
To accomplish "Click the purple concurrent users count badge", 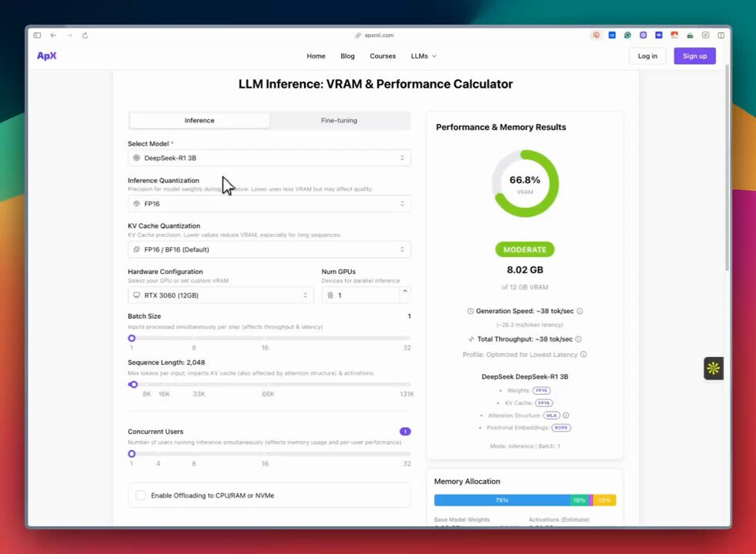I will click(405, 432).
